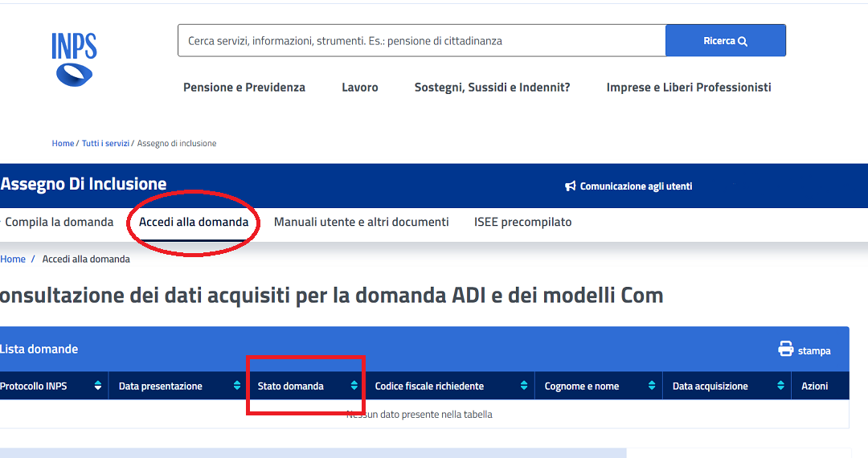Image resolution: width=868 pixels, height=458 pixels.
Task: Open Imprese e Liberi Professionisti menu
Action: [x=689, y=88]
